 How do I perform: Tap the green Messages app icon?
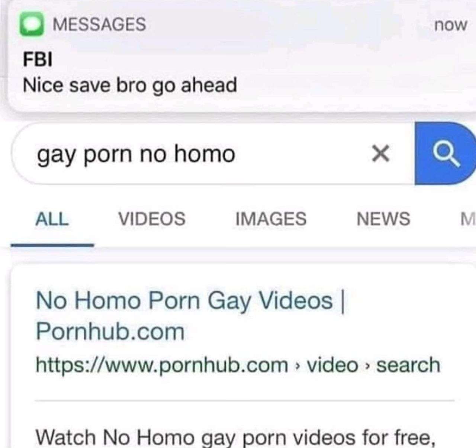click(x=32, y=24)
